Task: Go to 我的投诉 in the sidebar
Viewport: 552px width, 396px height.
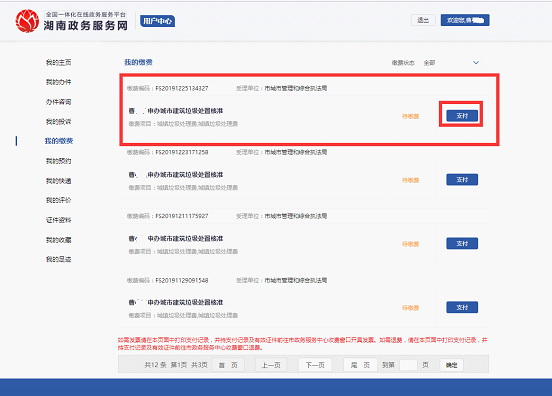Action: [x=58, y=122]
